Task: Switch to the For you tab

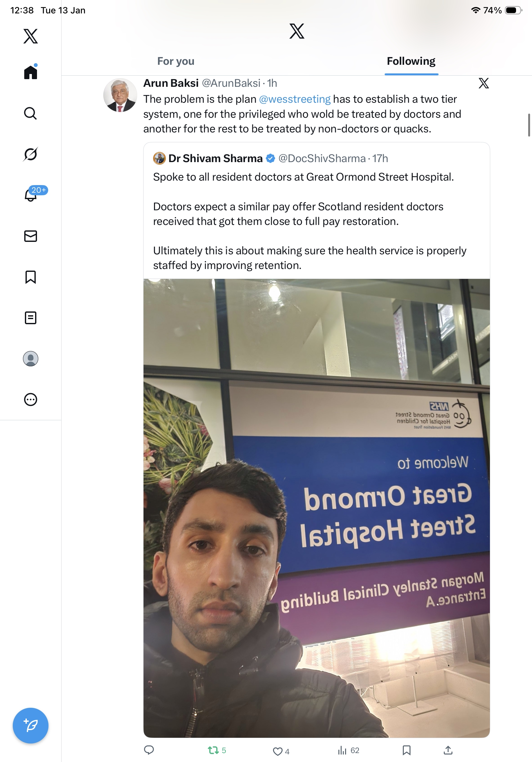Action: point(176,61)
